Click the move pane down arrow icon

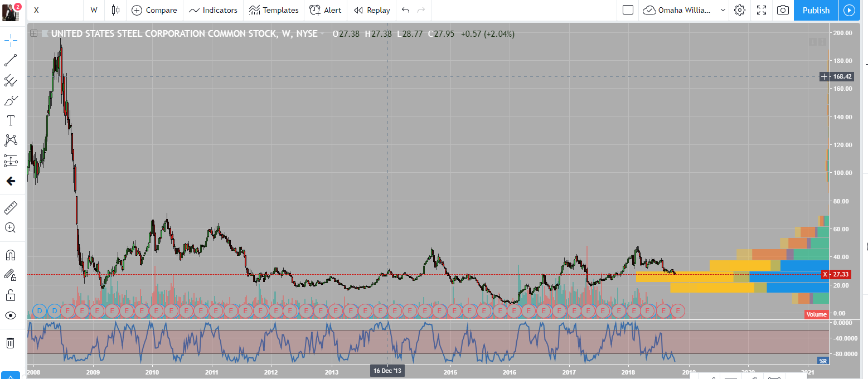coord(813,42)
